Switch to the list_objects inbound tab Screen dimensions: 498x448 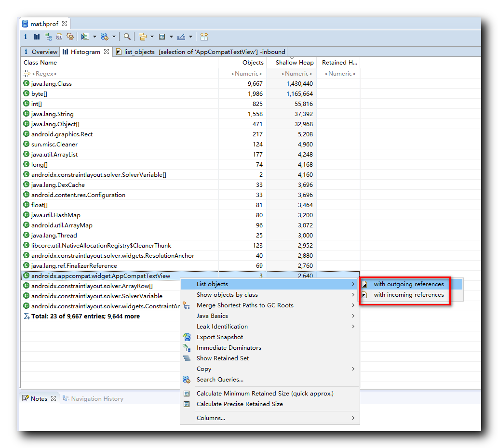click(x=201, y=52)
